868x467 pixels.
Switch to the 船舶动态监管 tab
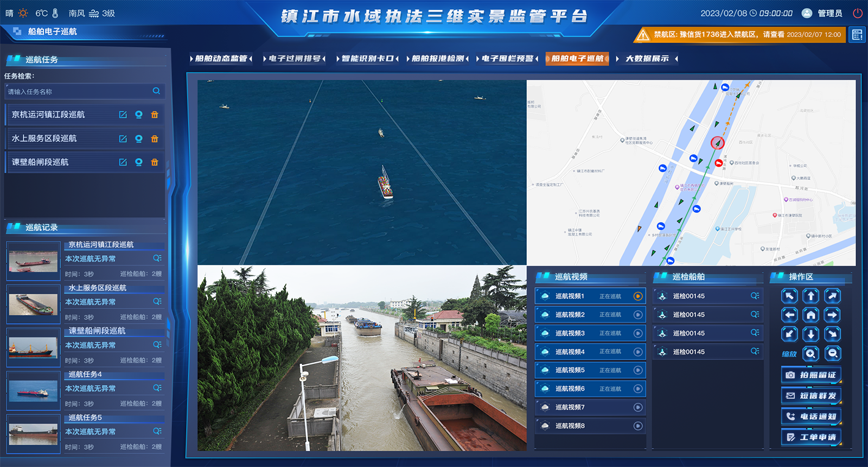pos(221,59)
